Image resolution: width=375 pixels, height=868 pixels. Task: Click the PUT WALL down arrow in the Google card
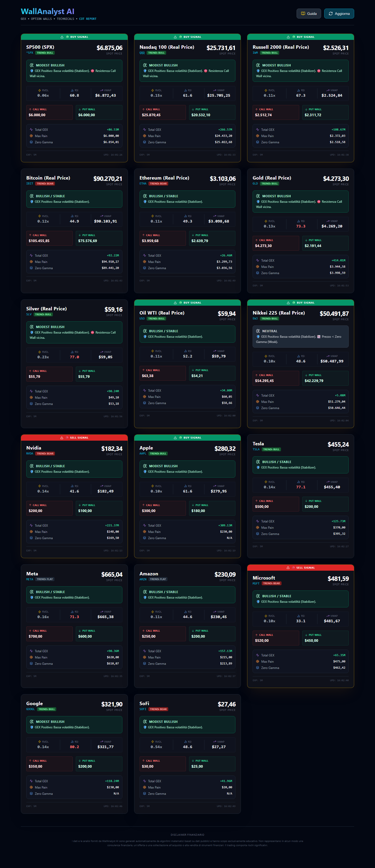[x=79, y=761]
